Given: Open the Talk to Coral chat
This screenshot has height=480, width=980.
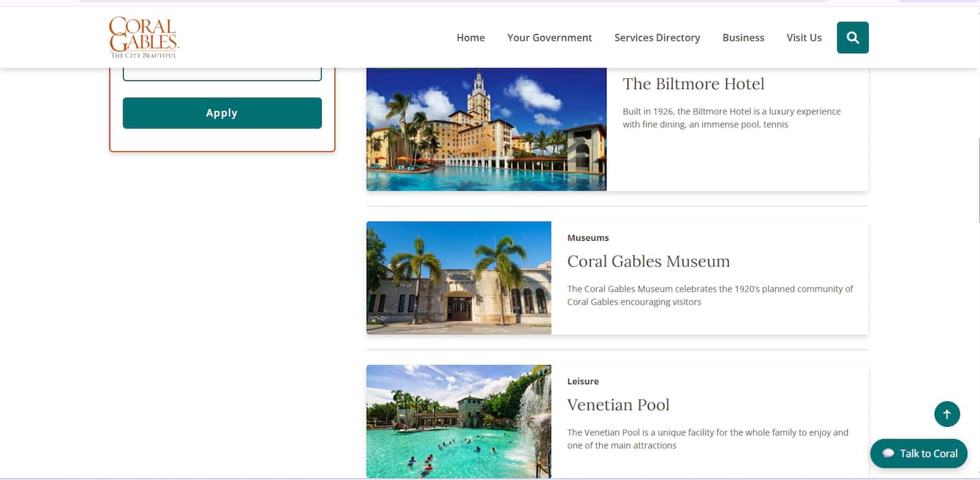Looking at the screenshot, I should (x=919, y=453).
